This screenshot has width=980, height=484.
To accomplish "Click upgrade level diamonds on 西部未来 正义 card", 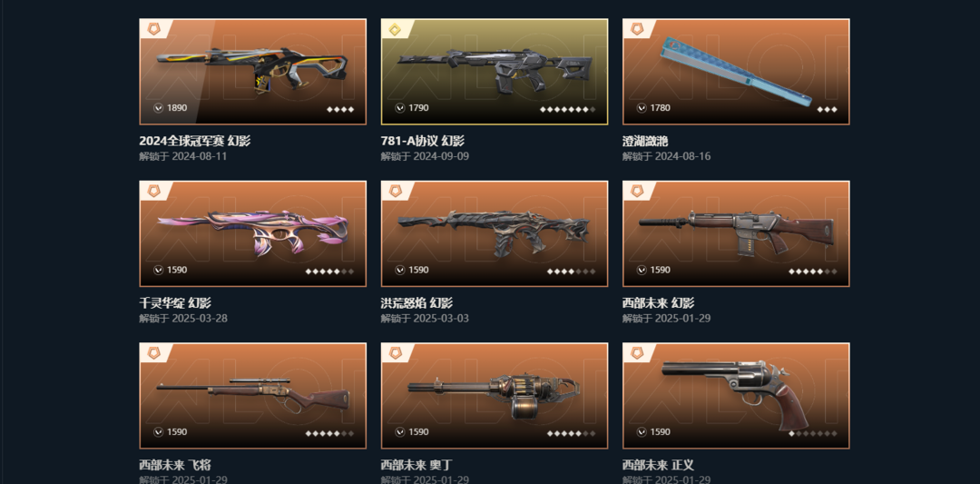I will pos(813,433).
